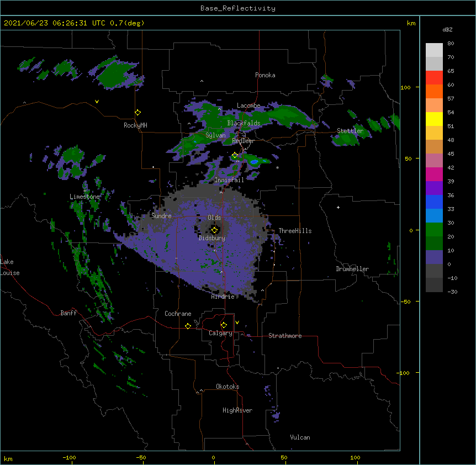Click the 65 value on dBZ legend
This screenshot has height=465, width=476.
[x=451, y=71]
